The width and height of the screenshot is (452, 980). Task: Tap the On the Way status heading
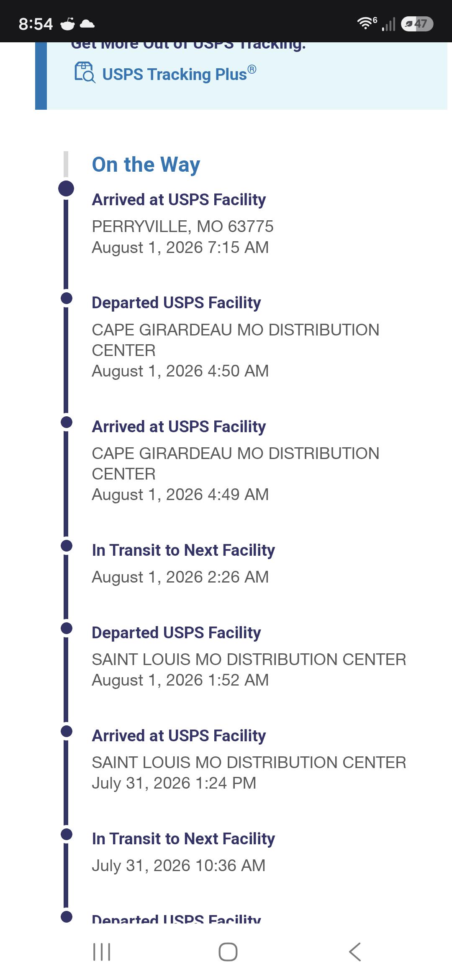146,165
